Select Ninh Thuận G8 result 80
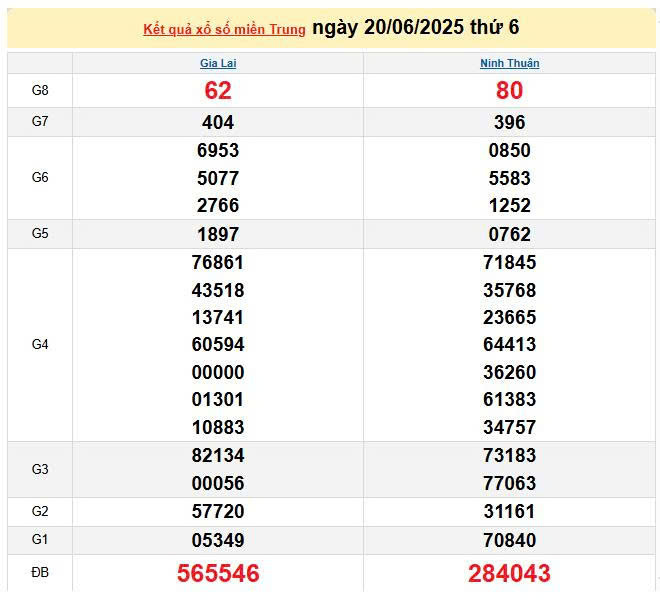Image resolution: width=660 pixels, height=601 pixels. click(509, 90)
